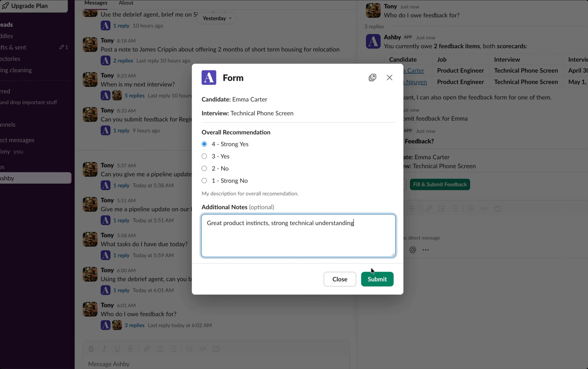Open more options ellipsis in thread composer
The width and height of the screenshot is (588, 369).
pyautogui.click(x=426, y=250)
